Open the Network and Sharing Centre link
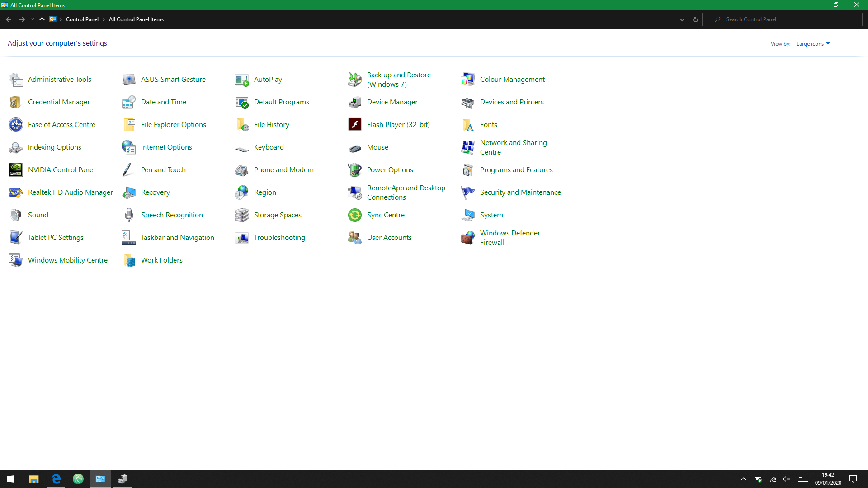Image resolution: width=868 pixels, height=488 pixels. [513, 147]
